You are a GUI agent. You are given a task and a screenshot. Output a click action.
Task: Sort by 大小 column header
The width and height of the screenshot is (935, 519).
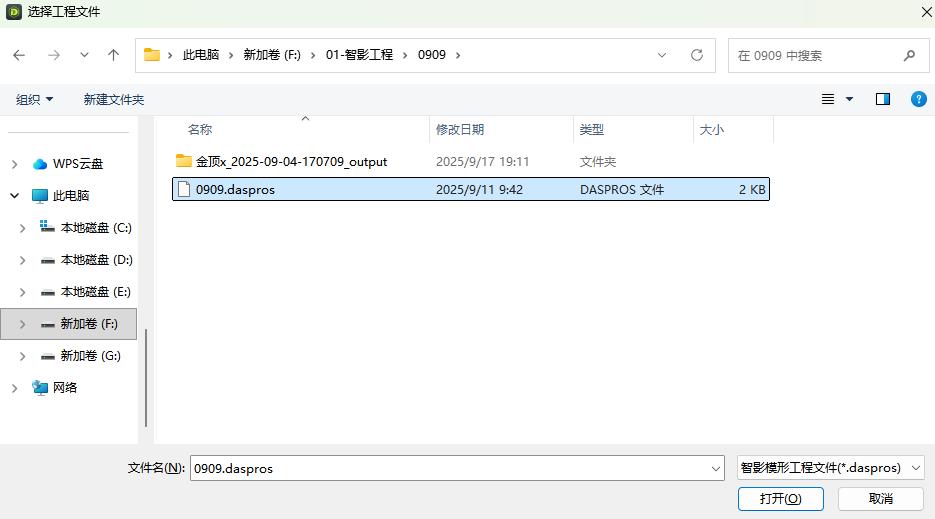pos(711,129)
